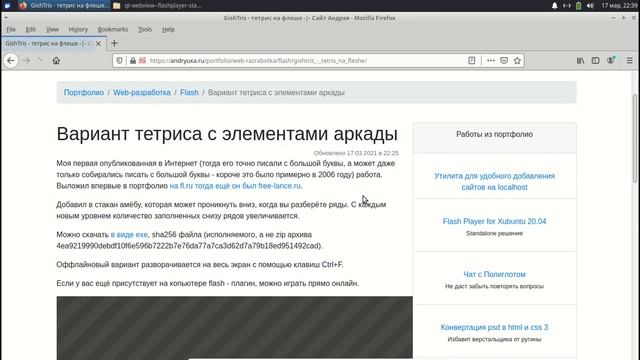The image size is (640, 360).
Task: Bookmark this page with the star
Action: coord(517,60)
